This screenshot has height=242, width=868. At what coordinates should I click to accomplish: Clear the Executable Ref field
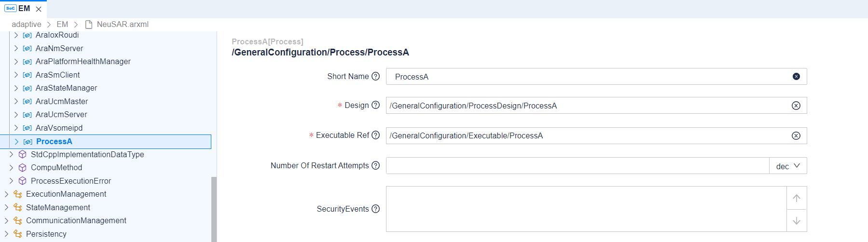796,136
